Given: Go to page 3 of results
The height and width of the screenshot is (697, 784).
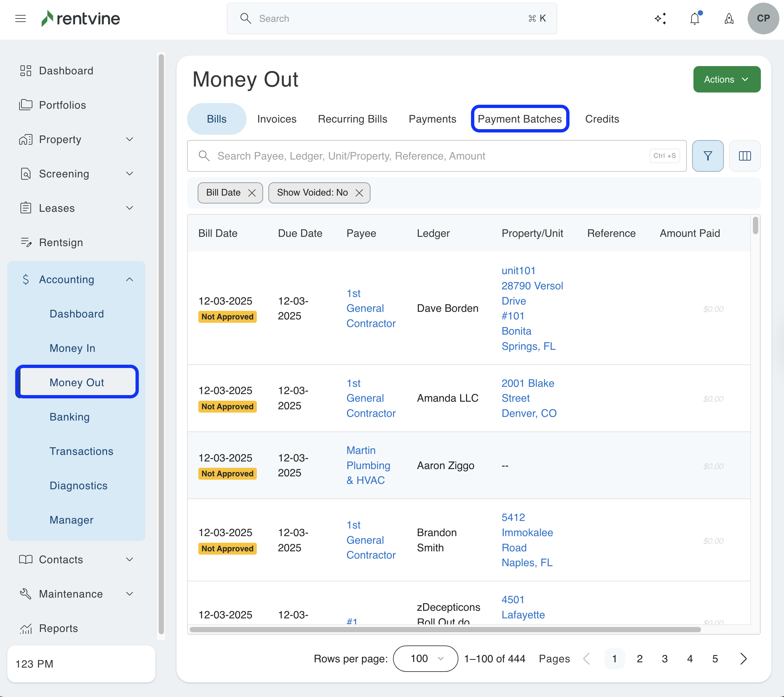Looking at the screenshot, I should click(x=664, y=659).
